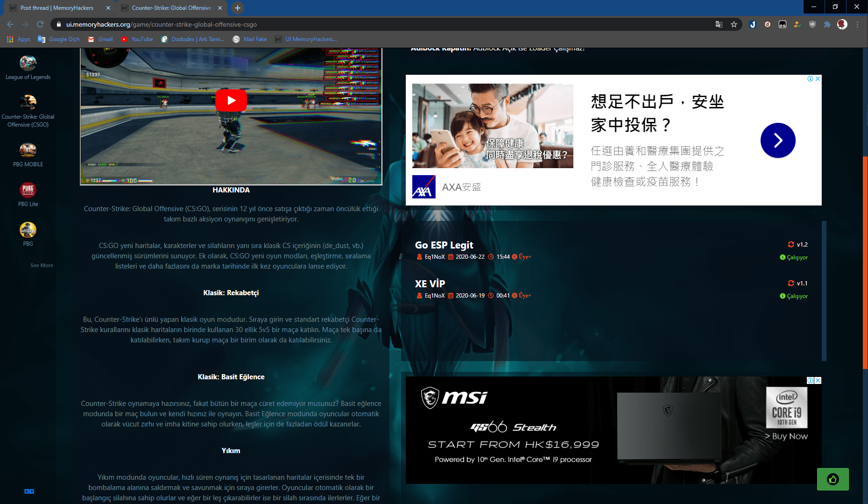Open a new browser tab
Image resolution: width=868 pixels, height=504 pixels.
(238, 8)
